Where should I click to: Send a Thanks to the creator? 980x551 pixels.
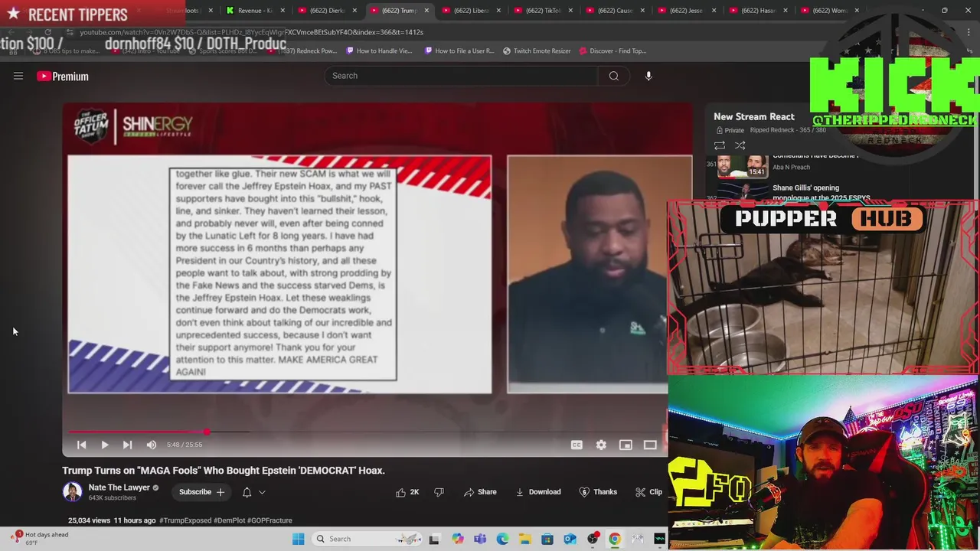click(598, 492)
